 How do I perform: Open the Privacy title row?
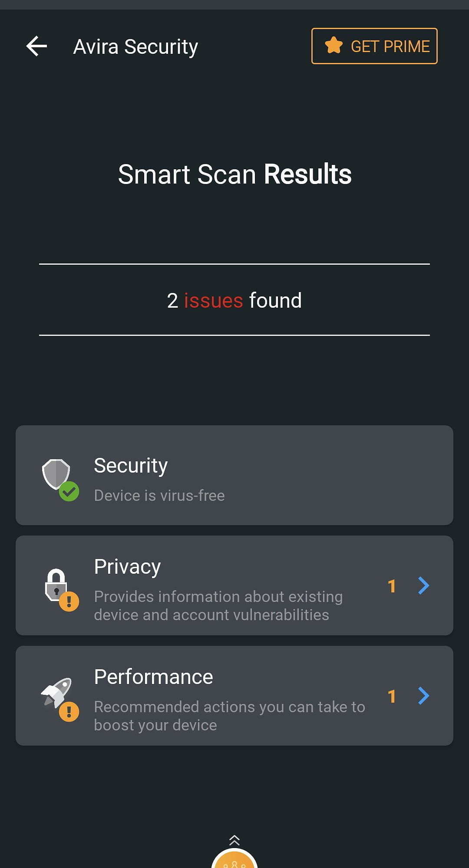coord(127,567)
